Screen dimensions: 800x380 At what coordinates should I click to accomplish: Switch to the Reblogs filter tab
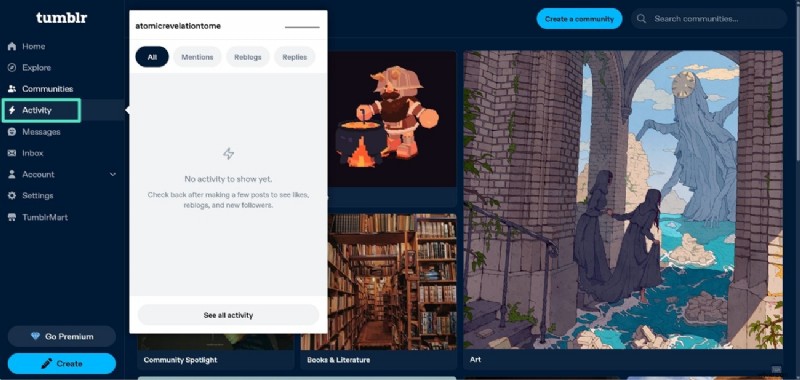(247, 57)
